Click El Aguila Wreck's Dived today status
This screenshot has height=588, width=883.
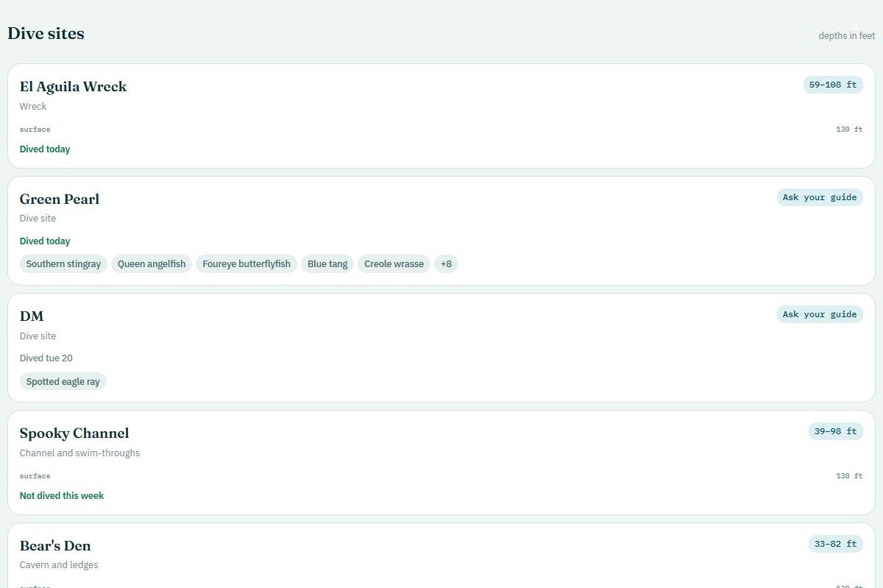(45, 149)
